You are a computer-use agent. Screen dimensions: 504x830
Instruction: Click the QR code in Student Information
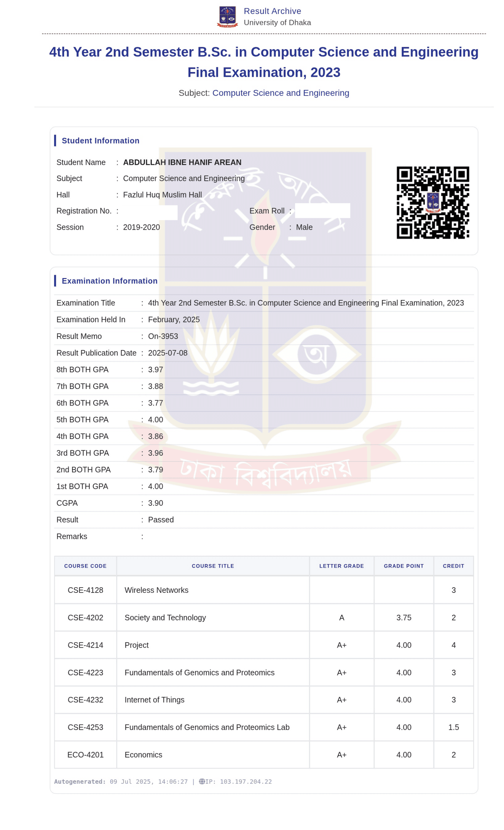coord(433,202)
